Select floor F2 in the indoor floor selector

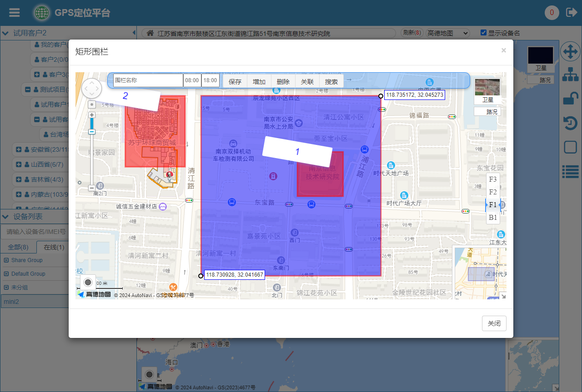click(493, 192)
